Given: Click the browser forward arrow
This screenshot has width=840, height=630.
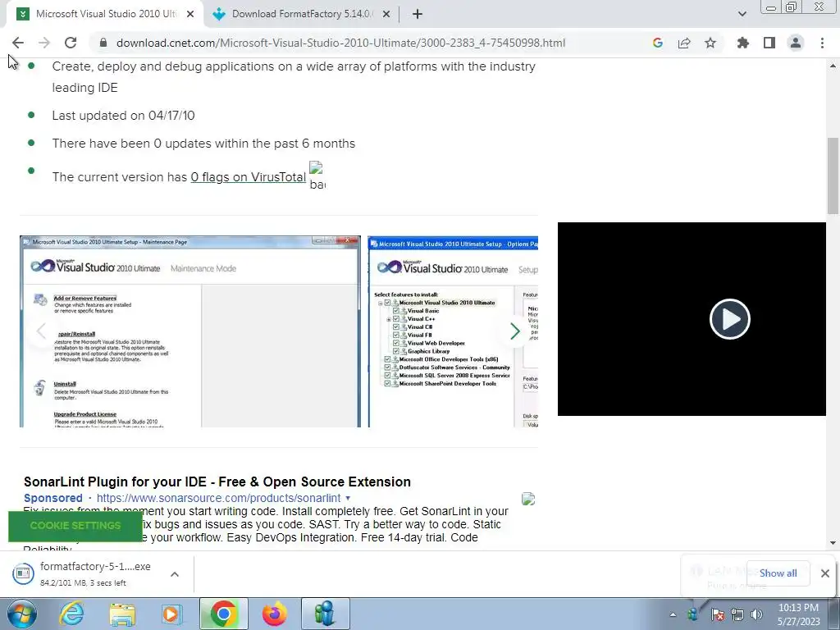Looking at the screenshot, I should click(44, 43).
